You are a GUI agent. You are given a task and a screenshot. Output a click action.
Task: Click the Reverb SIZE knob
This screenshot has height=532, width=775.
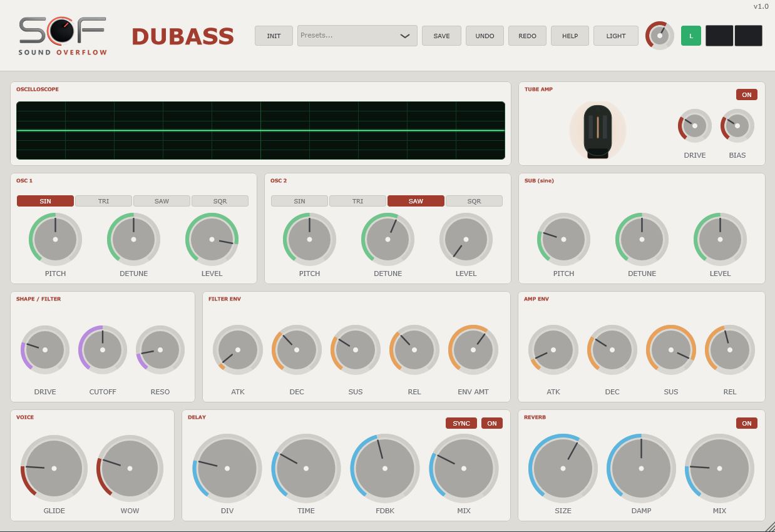coord(563,468)
